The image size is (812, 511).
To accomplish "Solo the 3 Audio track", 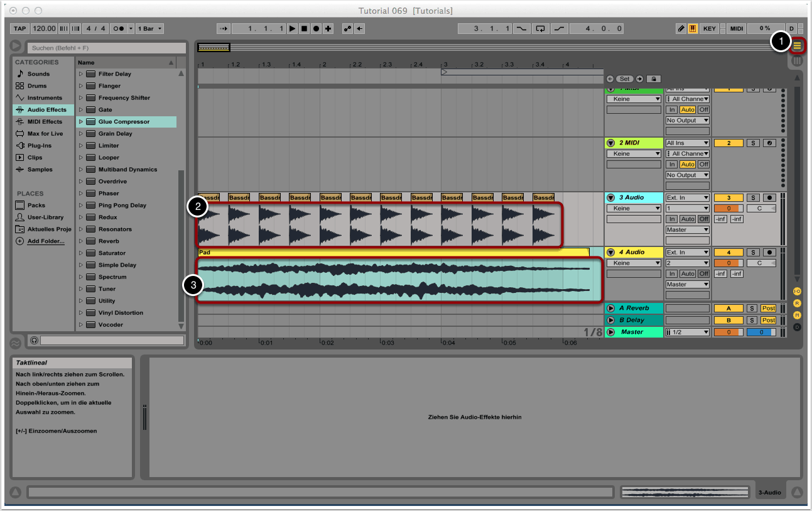I will click(x=752, y=198).
